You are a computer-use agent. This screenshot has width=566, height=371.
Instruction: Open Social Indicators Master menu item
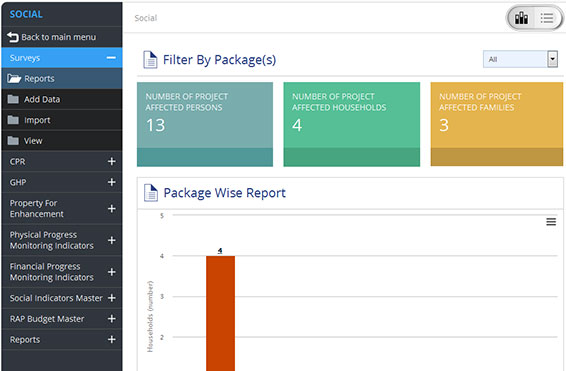[x=62, y=298]
